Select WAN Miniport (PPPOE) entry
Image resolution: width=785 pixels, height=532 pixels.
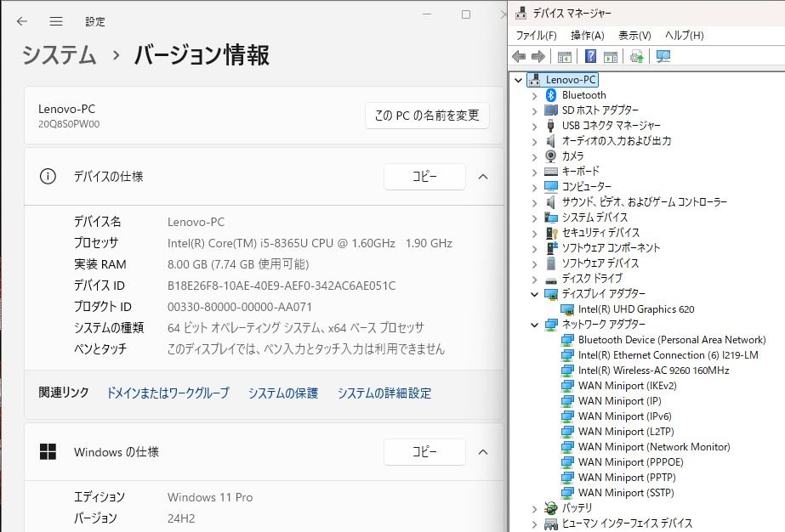(x=631, y=462)
